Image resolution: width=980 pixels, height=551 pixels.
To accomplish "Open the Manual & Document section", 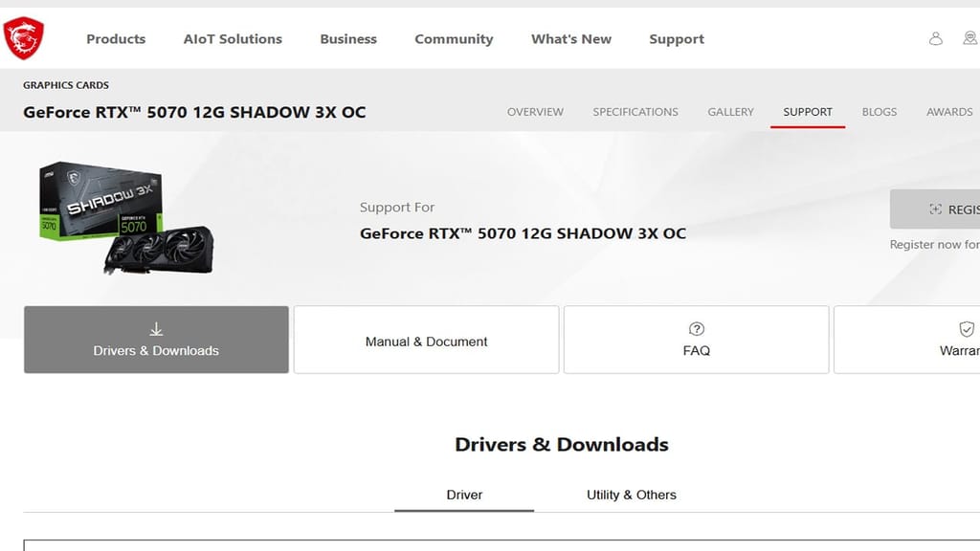I will click(x=426, y=340).
